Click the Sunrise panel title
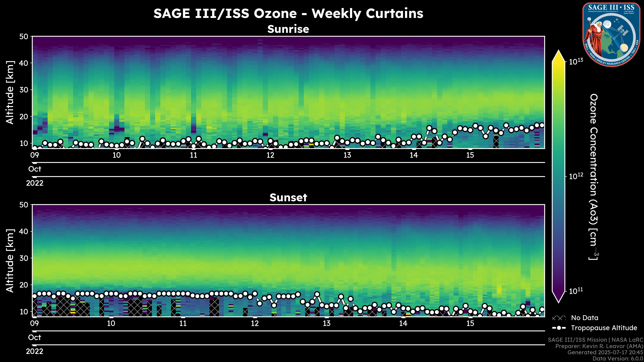 click(288, 29)
